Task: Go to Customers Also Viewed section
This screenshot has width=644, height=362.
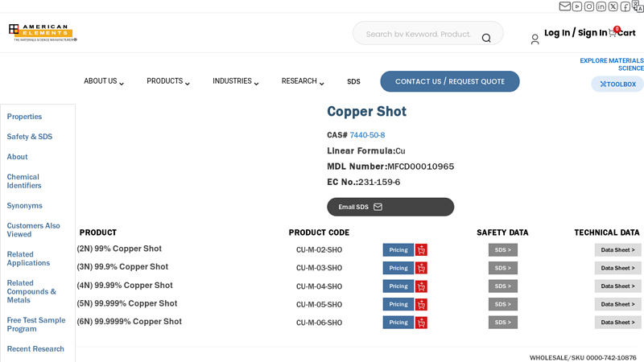Action: [33, 230]
